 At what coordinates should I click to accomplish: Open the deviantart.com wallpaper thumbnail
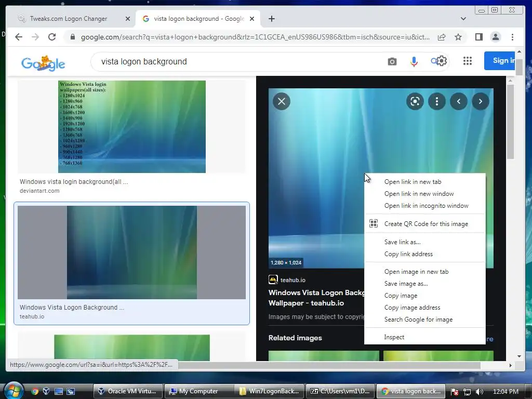(131, 127)
